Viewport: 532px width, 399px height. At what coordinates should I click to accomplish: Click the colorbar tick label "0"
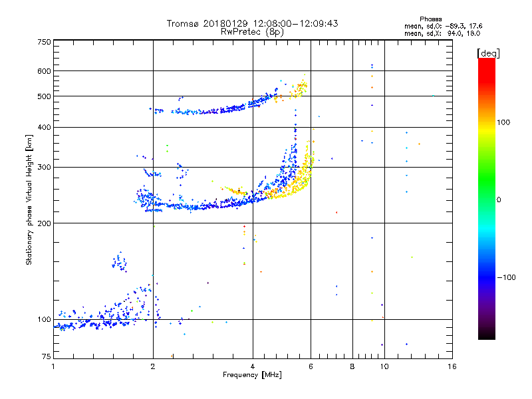pyautogui.click(x=499, y=200)
